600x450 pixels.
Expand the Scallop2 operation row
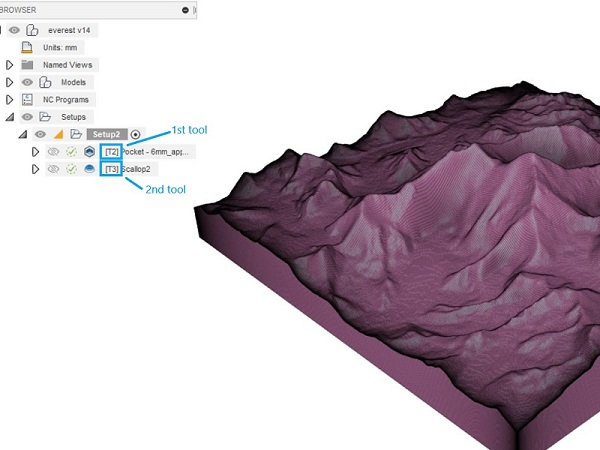click(35, 169)
